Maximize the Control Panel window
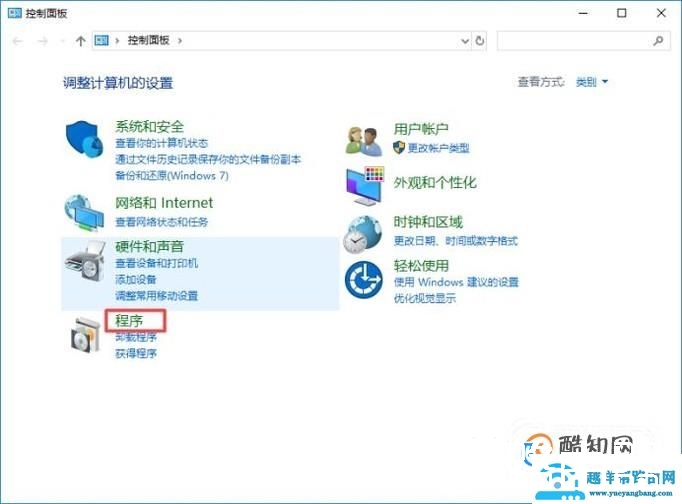682x504 pixels. point(622,13)
